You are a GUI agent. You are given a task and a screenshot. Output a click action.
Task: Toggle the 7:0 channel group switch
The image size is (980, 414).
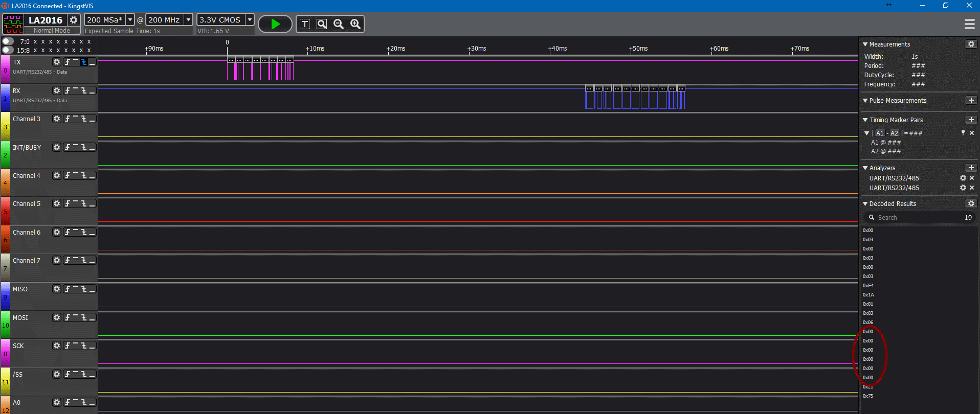click(8, 41)
